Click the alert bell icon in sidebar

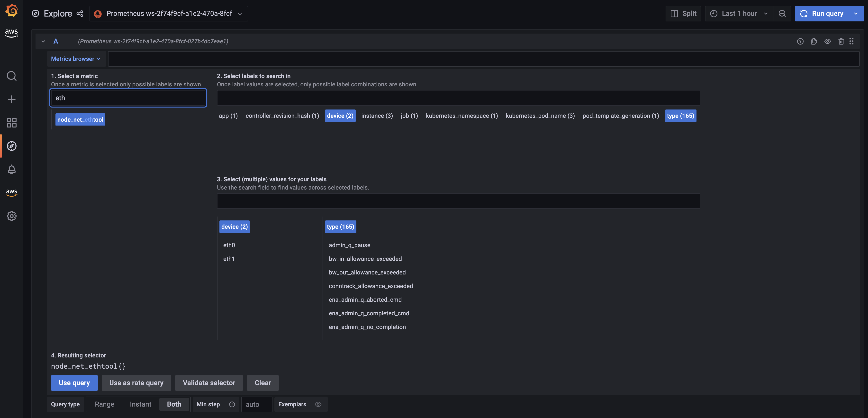pyautogui.click(x=12, y=169)
